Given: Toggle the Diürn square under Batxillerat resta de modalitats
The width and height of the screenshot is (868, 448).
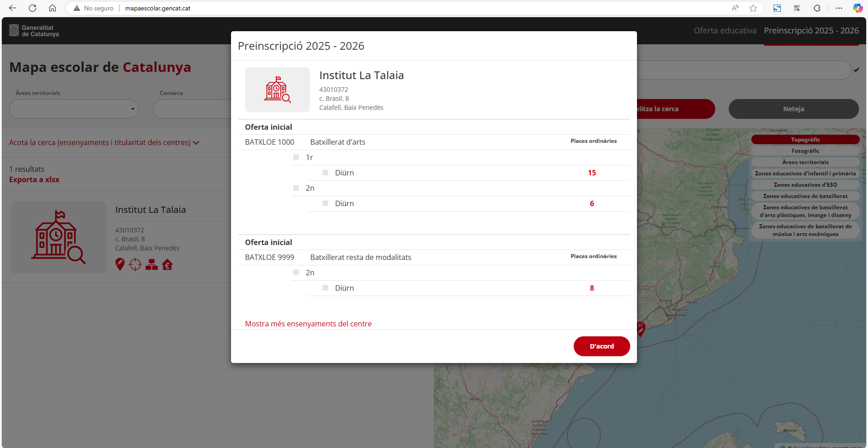Looking at the screenshot, I should 325,288.
